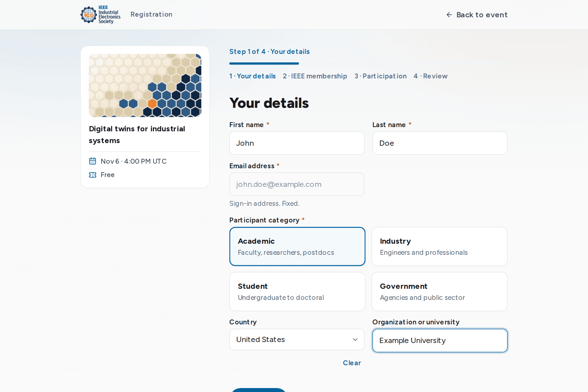
Task: Open the hexagon event thumbnail image
Action: point(145,85)
